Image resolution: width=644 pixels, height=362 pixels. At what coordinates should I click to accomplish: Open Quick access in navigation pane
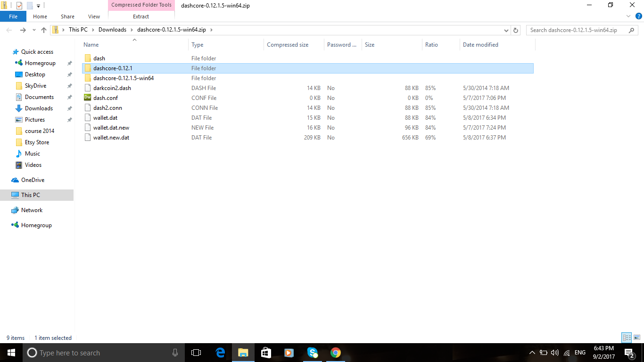37,52
